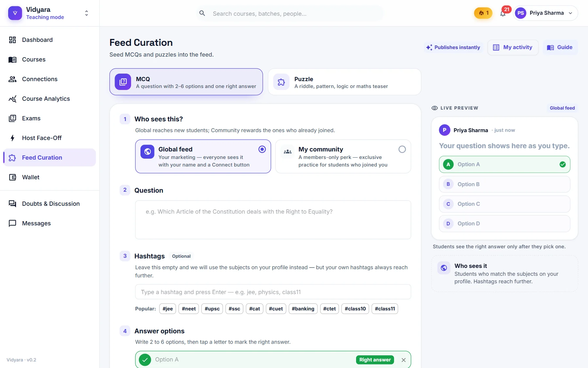Open Dashboard from the sidebar
588x368 pixels.
click(x=50, y=40)
